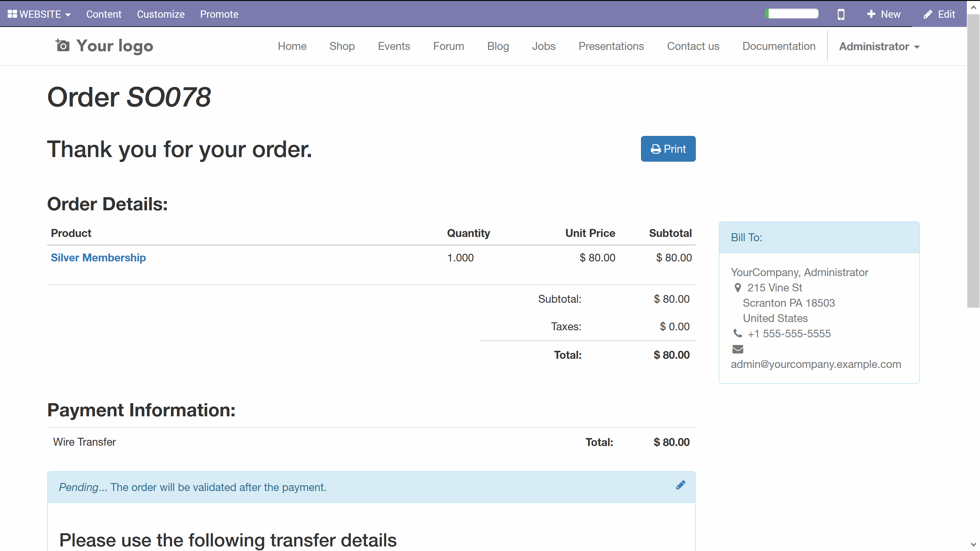Click the Edit pencil button
Viewport: 980px width, 551px height.
939,14
